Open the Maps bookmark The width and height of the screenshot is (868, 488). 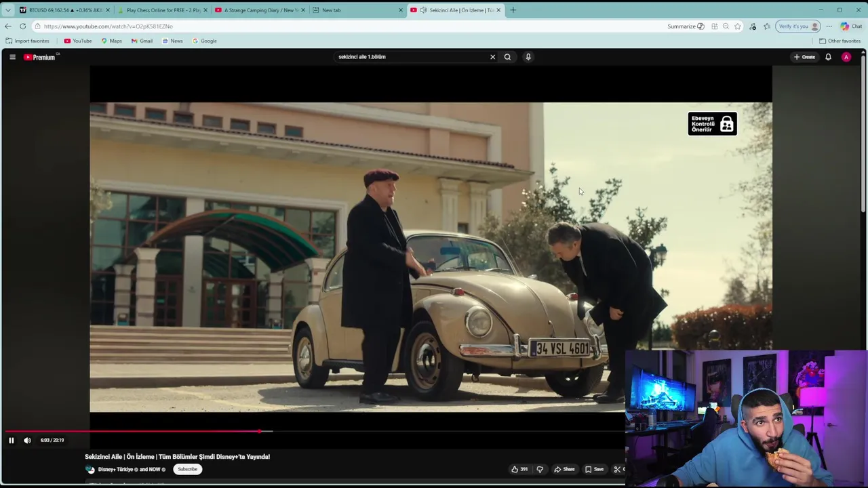pos(112,41)
